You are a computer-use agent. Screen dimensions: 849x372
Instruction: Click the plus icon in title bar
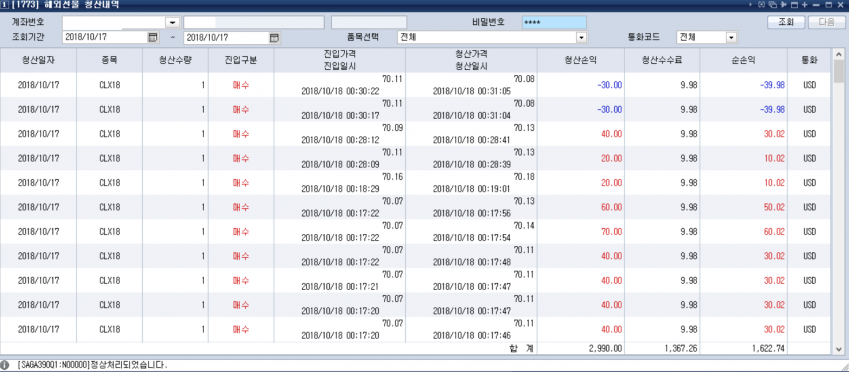pyautogui.click(x=805, y=4)
